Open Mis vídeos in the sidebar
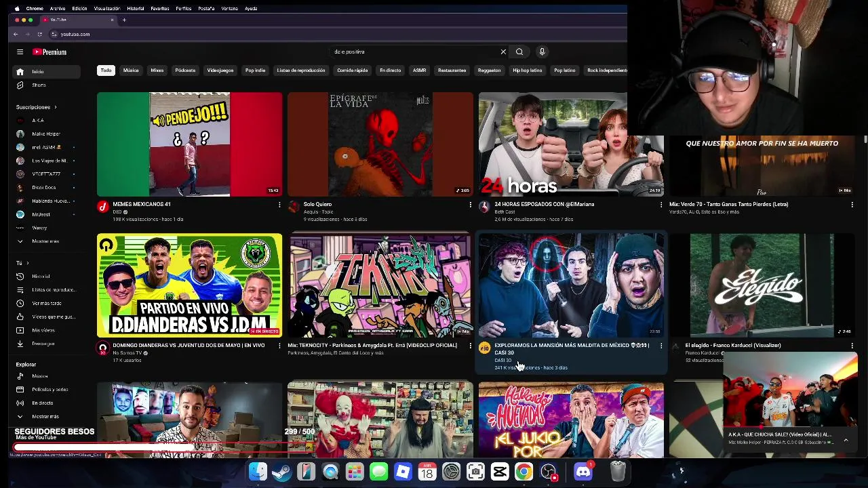868x488 pixels. click(x=47, y=330)
